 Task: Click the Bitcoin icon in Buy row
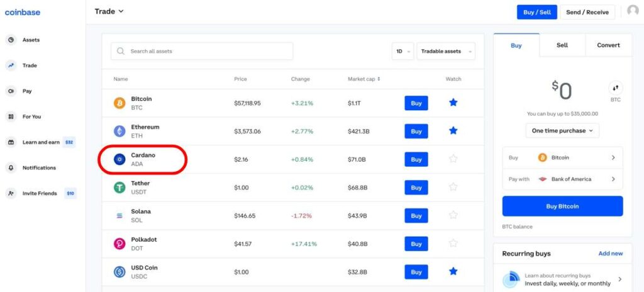[543, 157]
